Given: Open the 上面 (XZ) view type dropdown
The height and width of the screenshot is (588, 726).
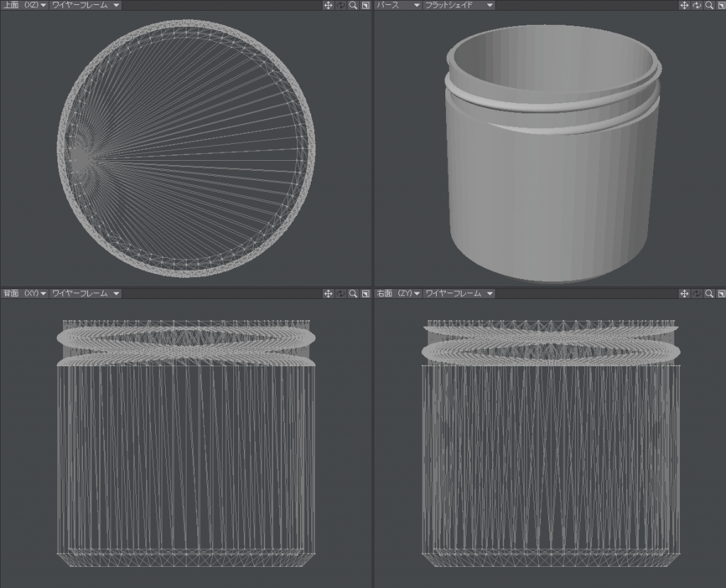Looking at the screenshot, I should point(25,5).
